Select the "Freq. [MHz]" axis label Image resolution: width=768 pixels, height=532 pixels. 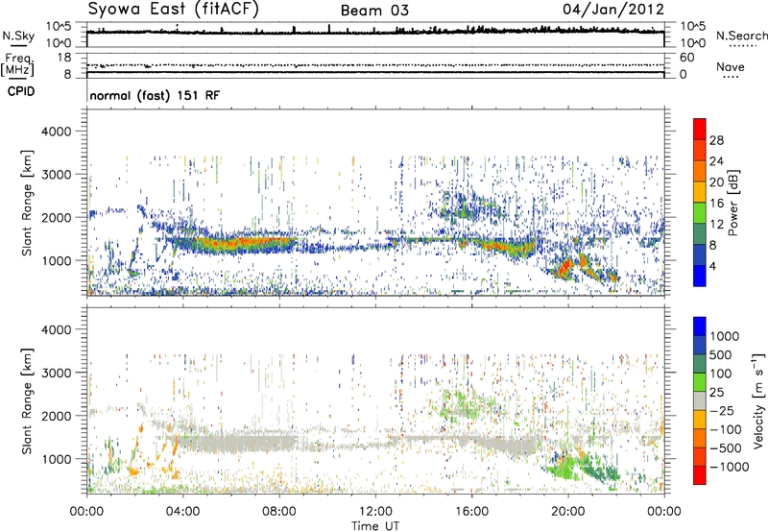(x=17, y=65)
